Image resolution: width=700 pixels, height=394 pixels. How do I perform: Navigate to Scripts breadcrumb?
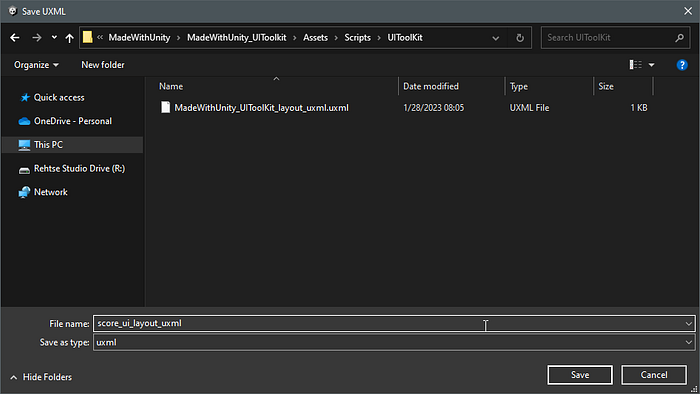pos(357,37)
